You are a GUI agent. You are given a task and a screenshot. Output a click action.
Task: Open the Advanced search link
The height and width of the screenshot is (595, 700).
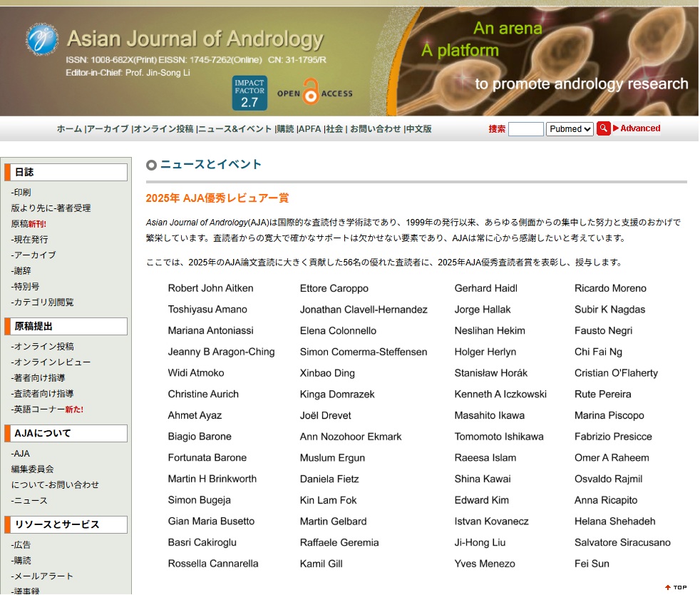pos(639,128)
